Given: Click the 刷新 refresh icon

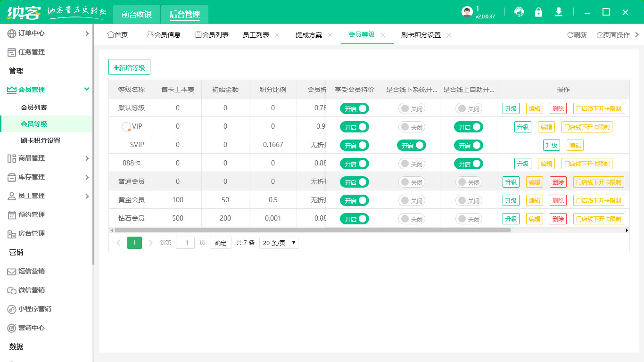Looking at the screenshot, I should tap(570, 35).
